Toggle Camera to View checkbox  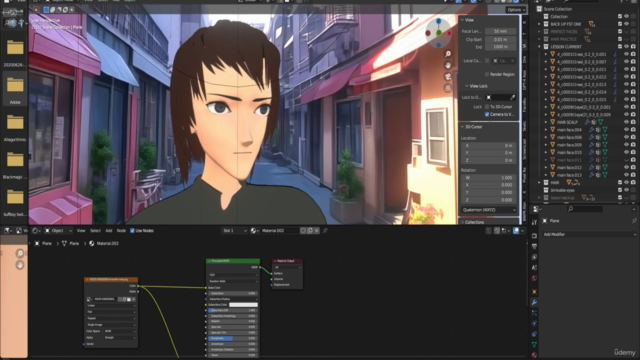(487, 114)
